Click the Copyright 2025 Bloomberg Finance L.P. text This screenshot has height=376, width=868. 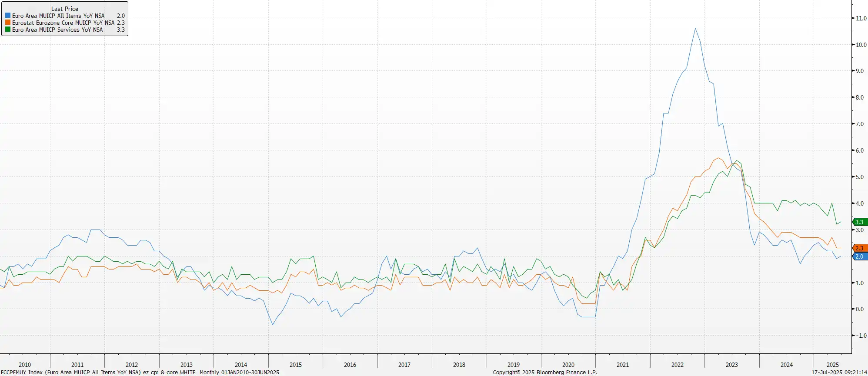[545, 373]
